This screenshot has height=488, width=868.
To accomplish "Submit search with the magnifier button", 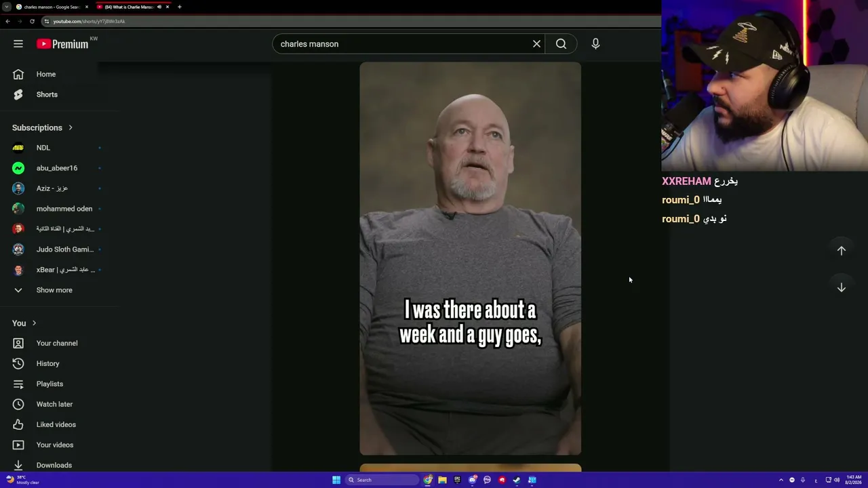I will 561,44.
